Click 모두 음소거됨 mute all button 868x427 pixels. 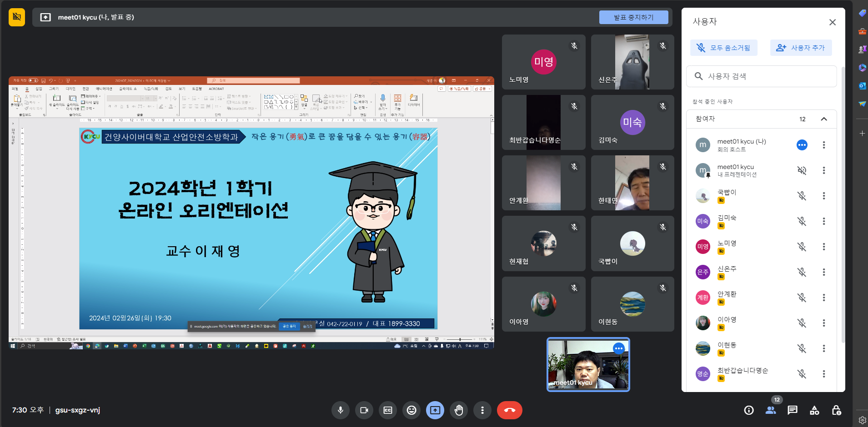[724, 48]
